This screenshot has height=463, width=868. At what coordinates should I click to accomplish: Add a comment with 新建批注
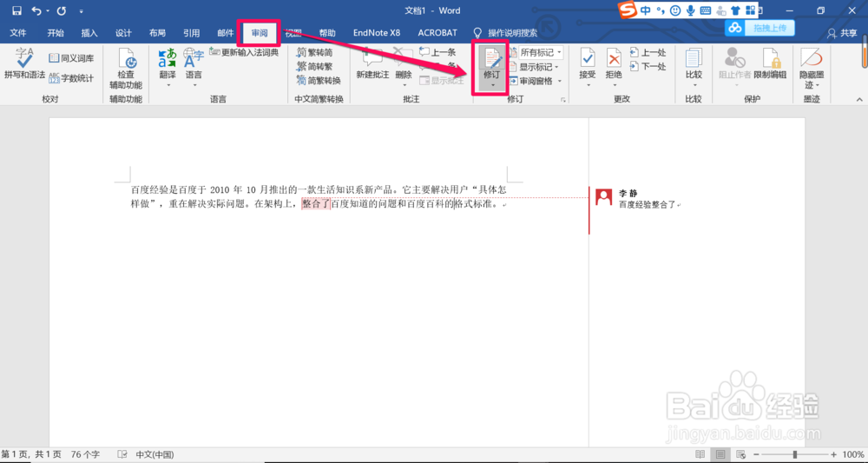(x=372, y=64)
